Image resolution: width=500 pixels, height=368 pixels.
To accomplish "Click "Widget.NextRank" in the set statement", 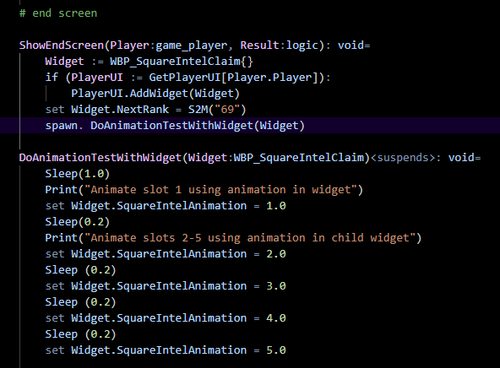I will click(120, 110).
